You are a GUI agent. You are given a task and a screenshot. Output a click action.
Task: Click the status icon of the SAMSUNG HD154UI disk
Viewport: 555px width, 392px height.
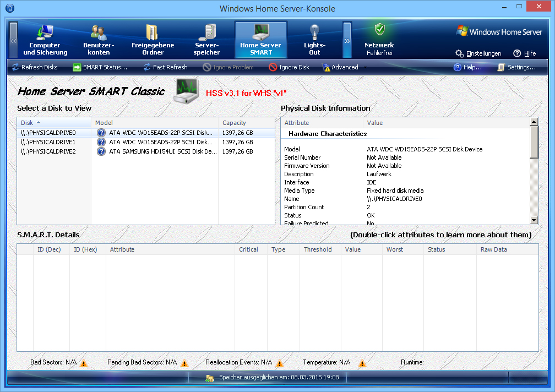point(101,151)
